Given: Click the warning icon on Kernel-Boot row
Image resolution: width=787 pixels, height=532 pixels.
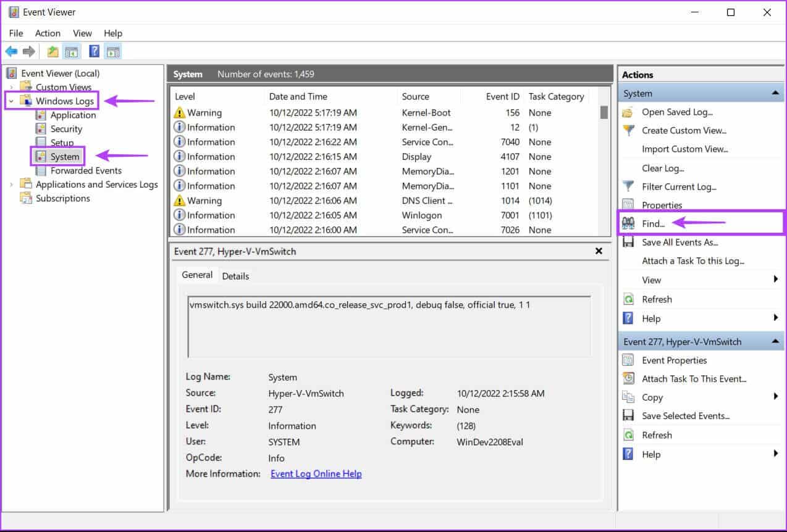Looking at the screenshot, I should point(180,112).
